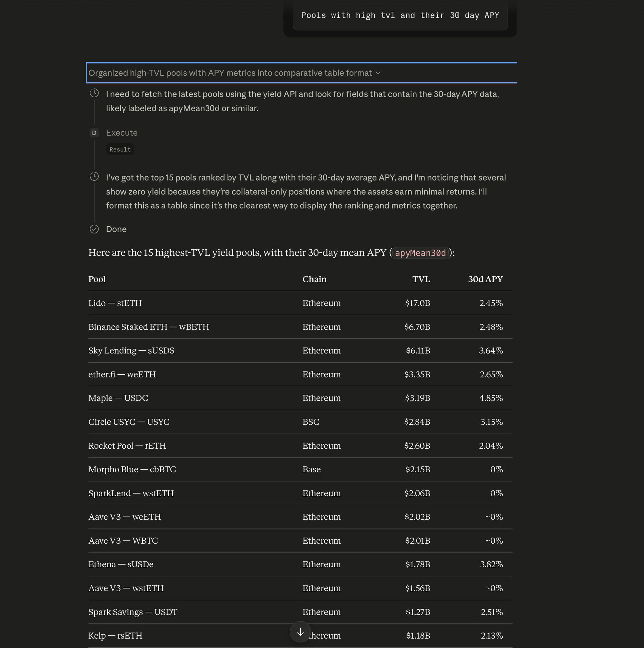This screenshot has width=644, height=648.
Task: Click the $3.19B TVL value
Action: tap(417, 398)
